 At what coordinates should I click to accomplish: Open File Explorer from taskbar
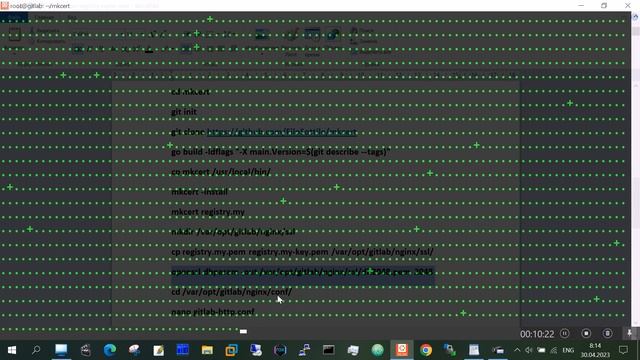coord(207,350)
